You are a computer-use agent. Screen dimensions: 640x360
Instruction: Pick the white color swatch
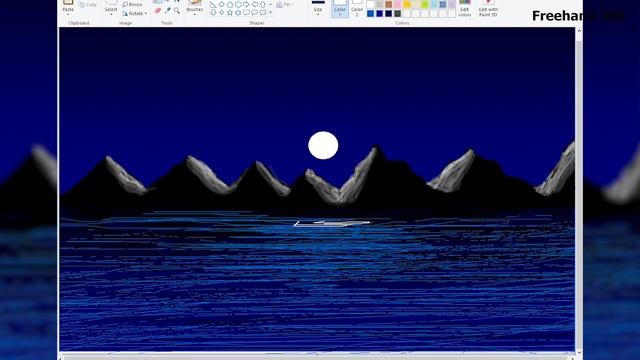tap(371, 4)
